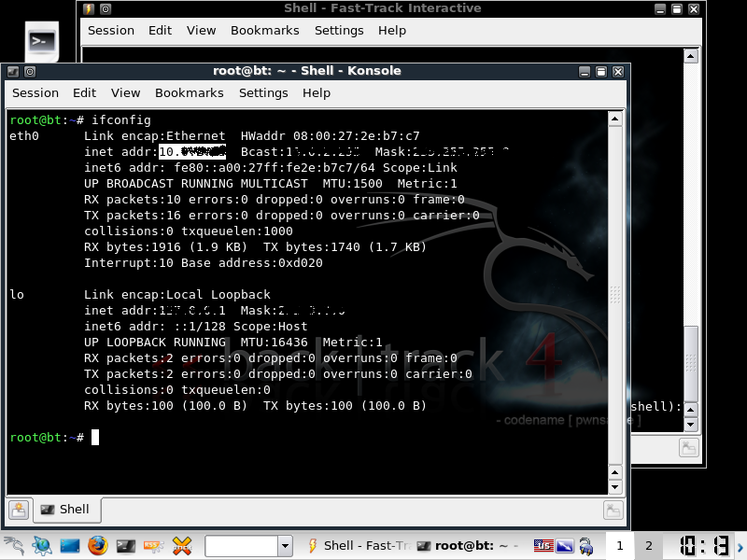Click the Konsole vertical scrollbar track
Image resolution: width=747 pixels, height=560 pixels.
pos(615,295)
